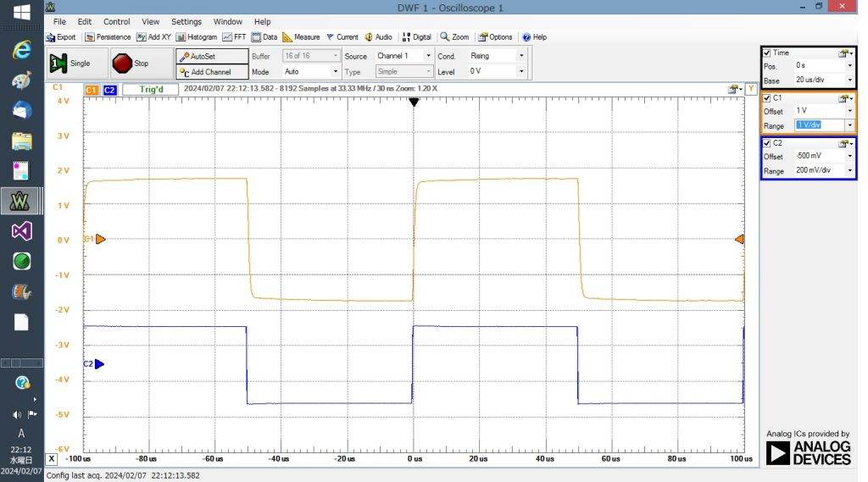Screen dimensions: 868x482
Task: Open plot settings gear icon
Action: point(735,89)
